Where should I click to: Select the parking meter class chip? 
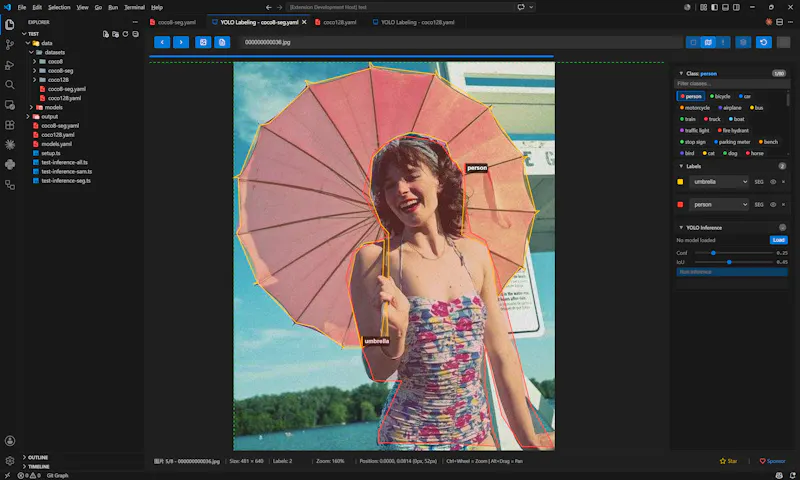(732, 142)
